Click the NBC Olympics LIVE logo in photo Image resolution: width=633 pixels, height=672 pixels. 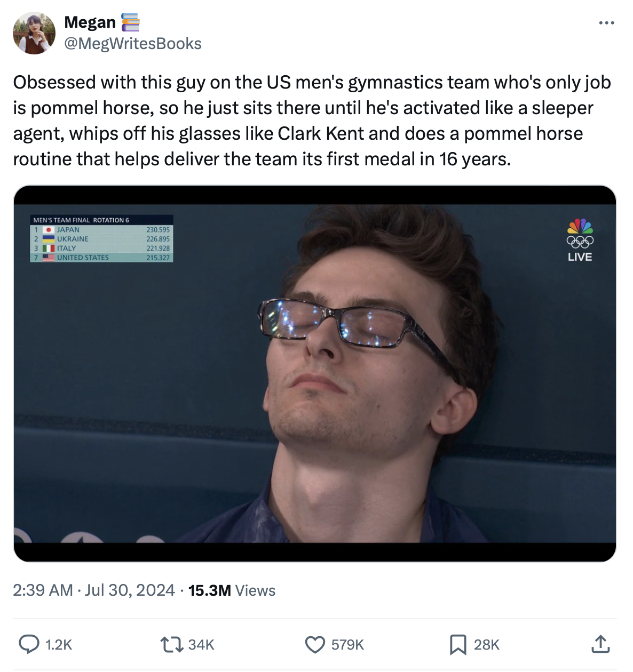tap(580, 240)
